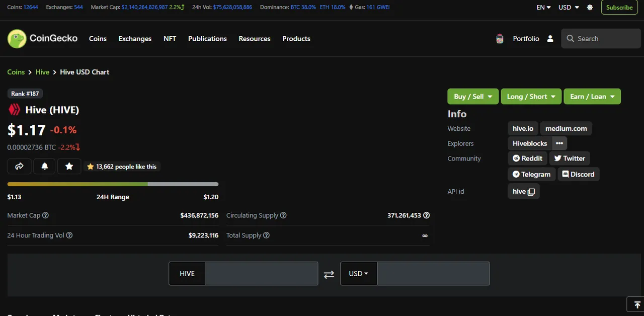Open the Portfolio link
The height and width of the screenshot is (316, 644).
coord(526,39)
